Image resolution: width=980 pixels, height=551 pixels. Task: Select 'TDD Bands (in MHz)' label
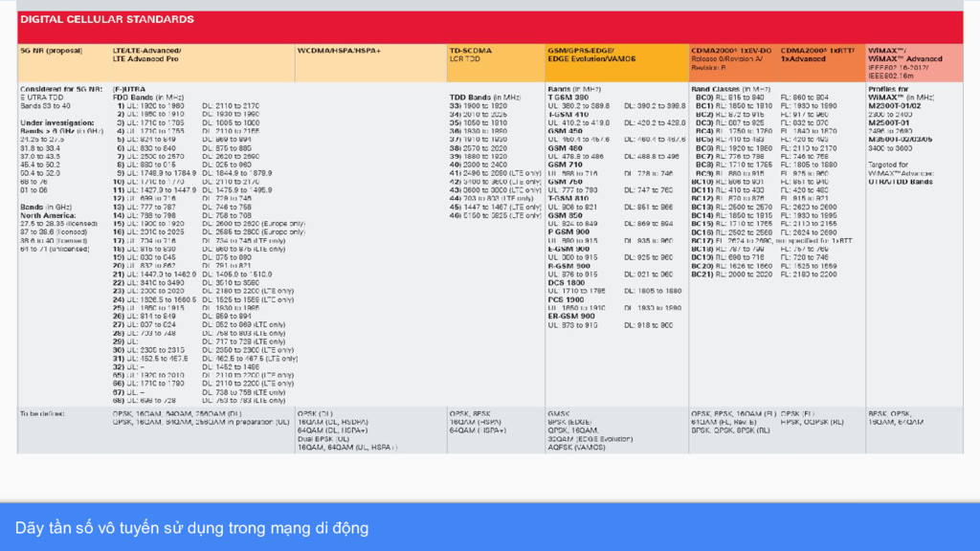click(x=485, y=98)
